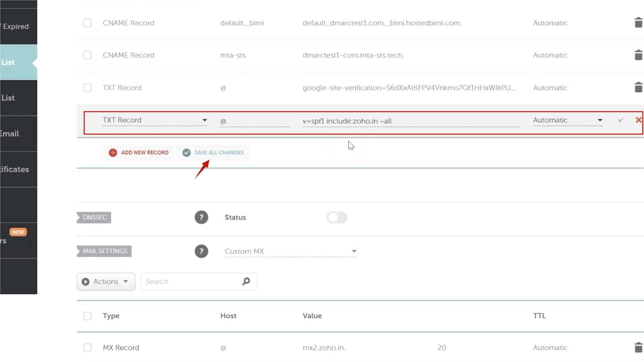Delete the mta-sts CNAME record
This screenshot has width=644, height=362.
coord(638,55)
